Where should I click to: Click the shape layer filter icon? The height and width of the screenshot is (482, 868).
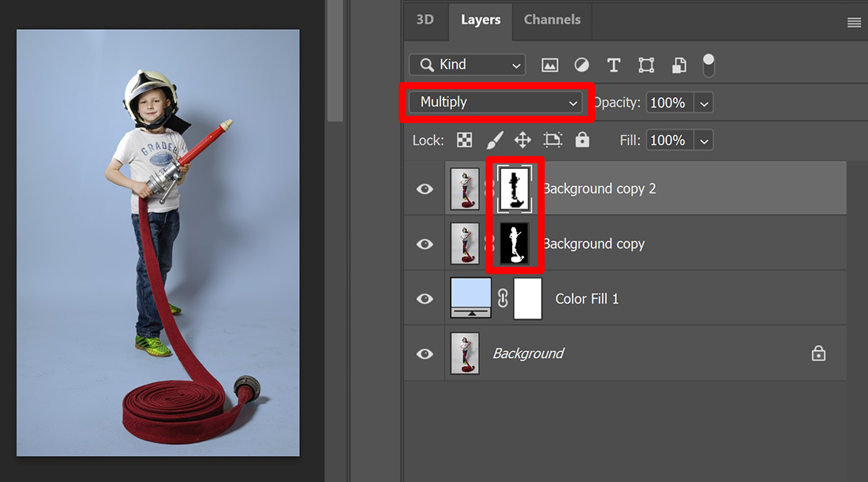tap(646, 65)
